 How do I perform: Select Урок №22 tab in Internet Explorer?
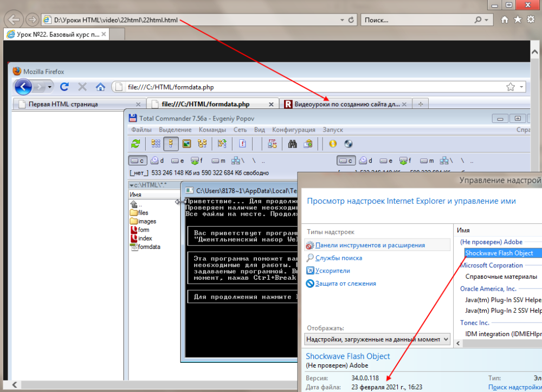point(56,34)
